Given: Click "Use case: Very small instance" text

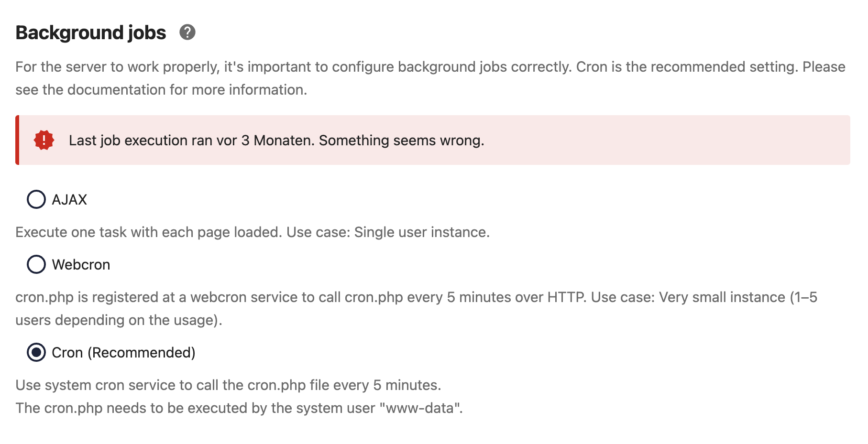Looking at the screenshot, I should 688,297.
